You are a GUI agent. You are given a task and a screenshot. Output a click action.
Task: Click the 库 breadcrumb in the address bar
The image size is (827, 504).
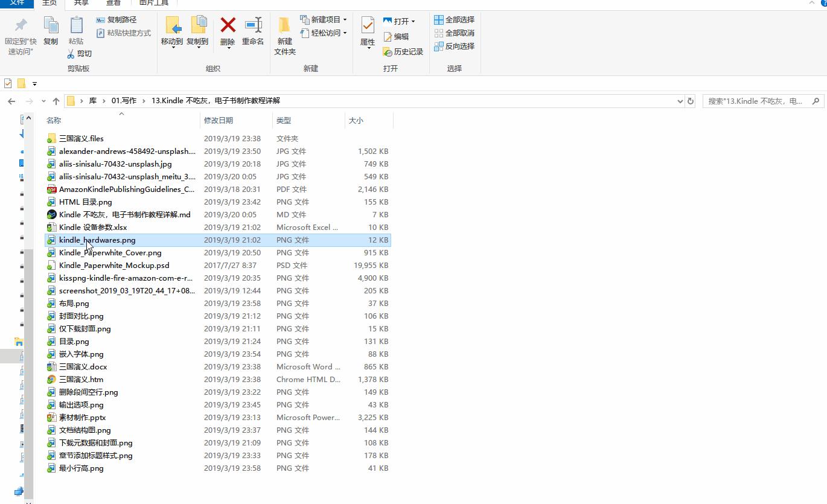(x=93, y=101)
